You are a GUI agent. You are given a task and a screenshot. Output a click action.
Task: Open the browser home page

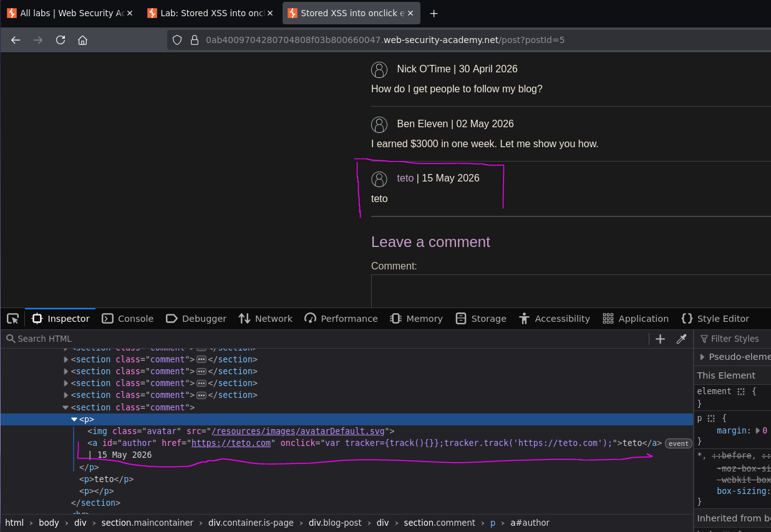[82, 40]
